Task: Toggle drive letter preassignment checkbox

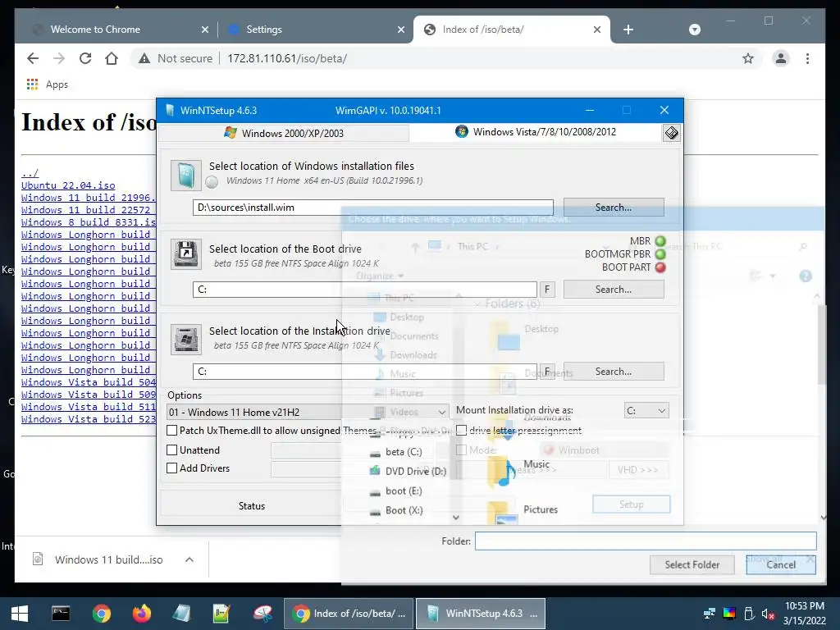Action: pyautogui.click(x=461, y=430)
